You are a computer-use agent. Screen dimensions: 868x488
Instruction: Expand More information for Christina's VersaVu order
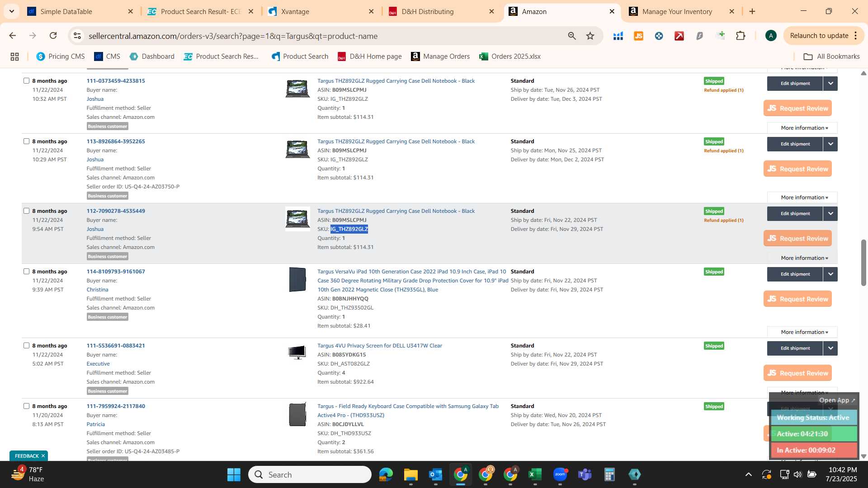802,332
